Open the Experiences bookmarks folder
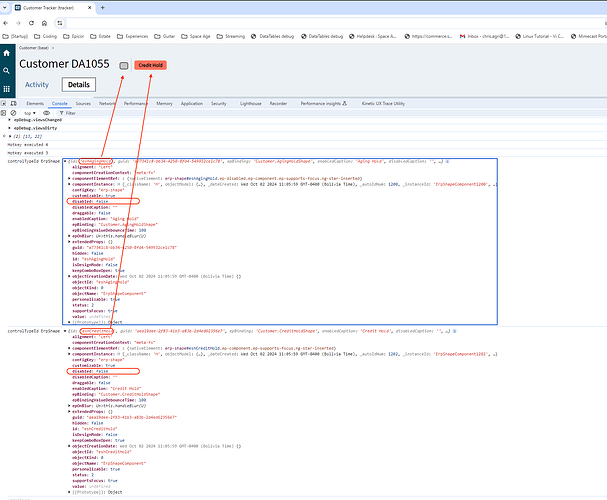This screenshot has width=607, height=500. coord(133,36)
